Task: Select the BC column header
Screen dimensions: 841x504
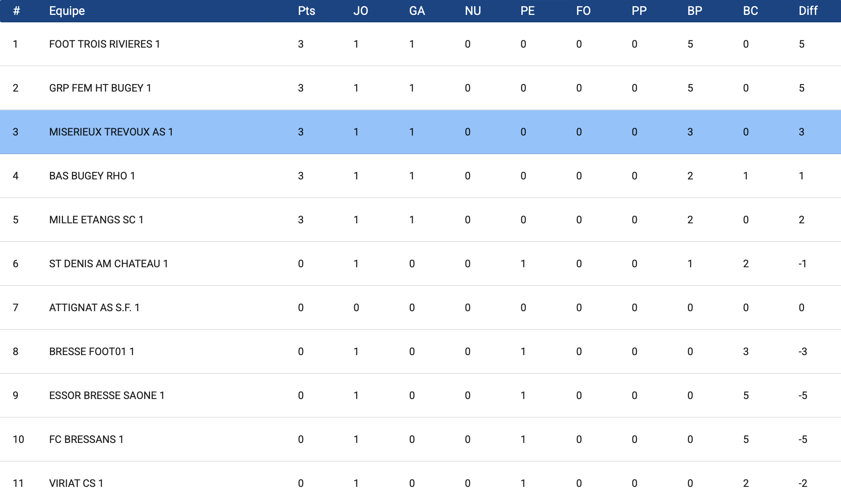Action: click(750, 11)
